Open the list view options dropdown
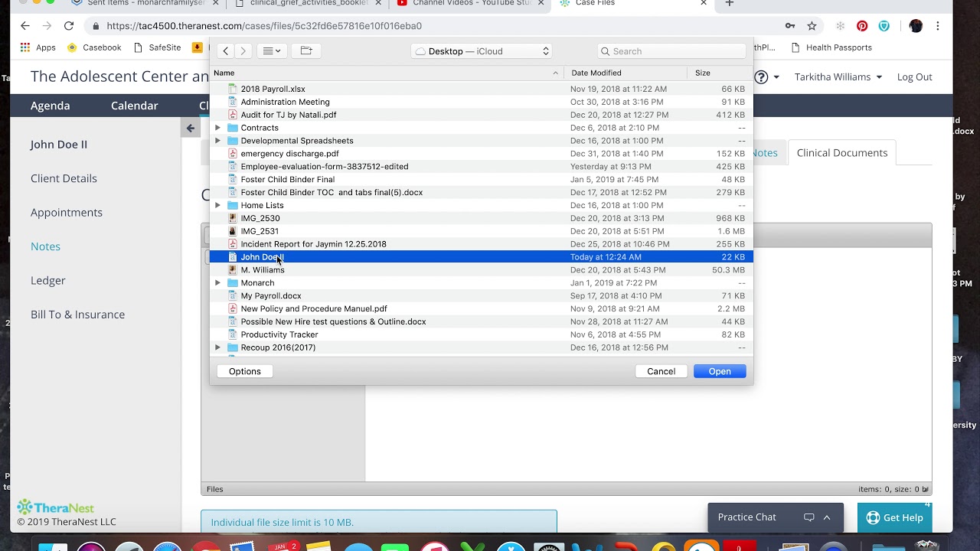This screenshot has height=551, width=980. (271, 51)
